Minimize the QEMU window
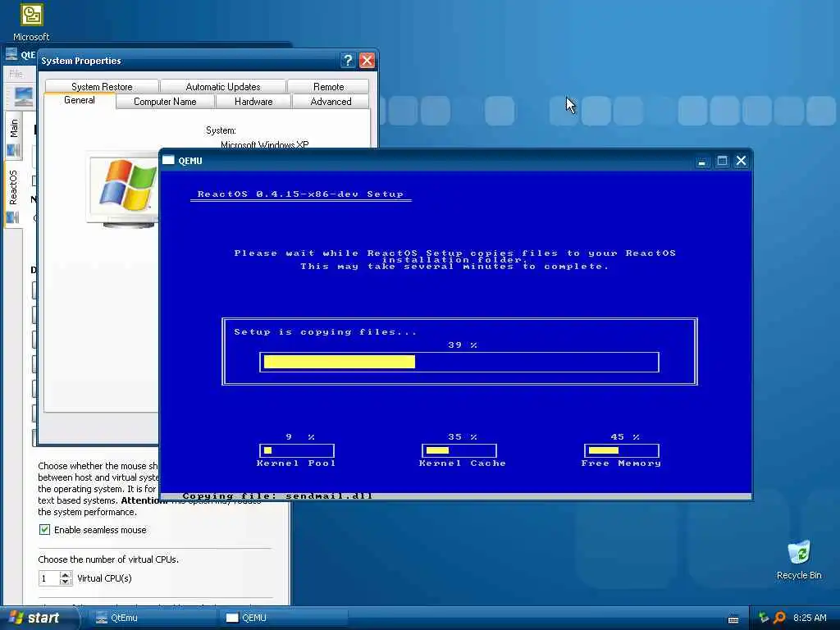The width and height of the screenshot is (840, 630). (702, 161)
